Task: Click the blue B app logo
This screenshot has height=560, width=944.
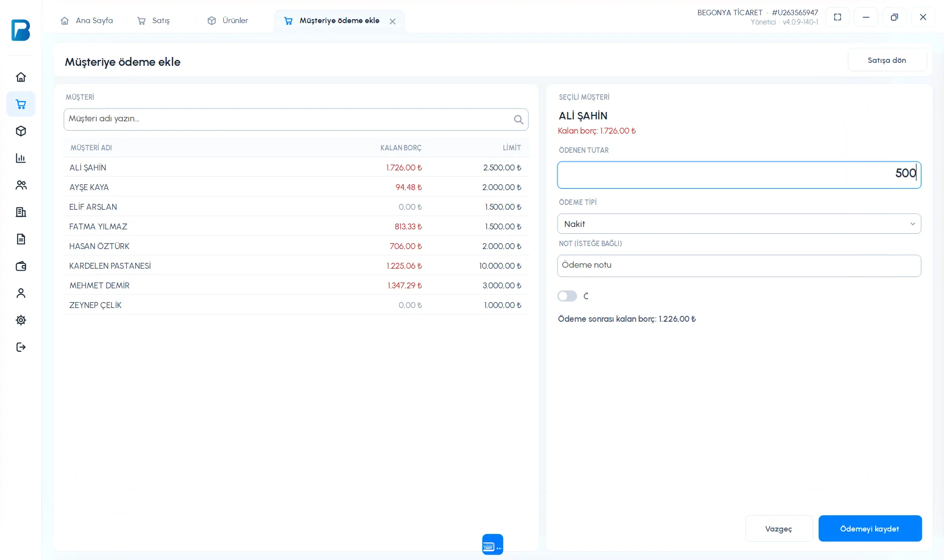Action: [21, 30]
